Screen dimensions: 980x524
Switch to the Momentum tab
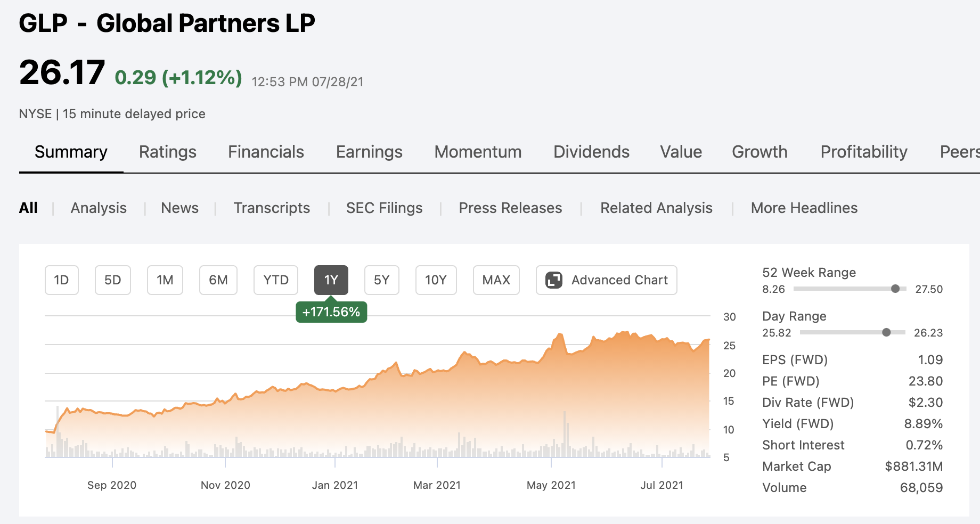pyautogui.click(x=478, y=152)
